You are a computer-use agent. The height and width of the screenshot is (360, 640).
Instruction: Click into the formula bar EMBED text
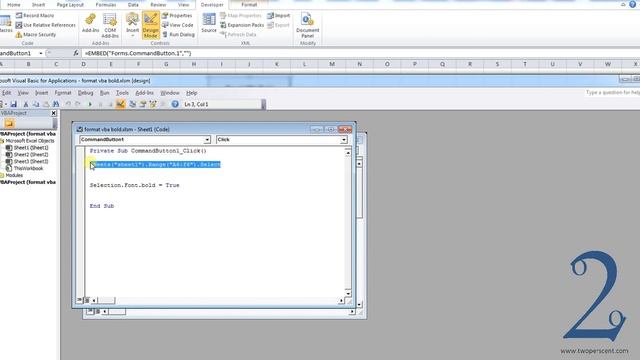point(138,53)
